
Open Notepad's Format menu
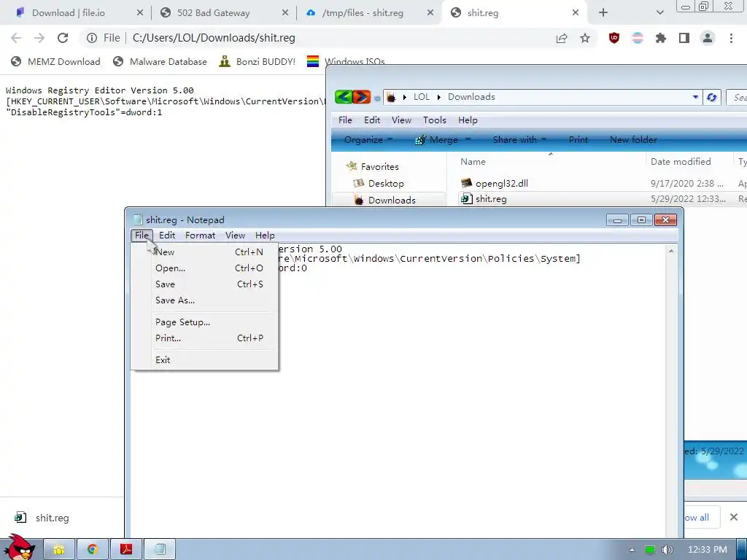coord(200,236)
